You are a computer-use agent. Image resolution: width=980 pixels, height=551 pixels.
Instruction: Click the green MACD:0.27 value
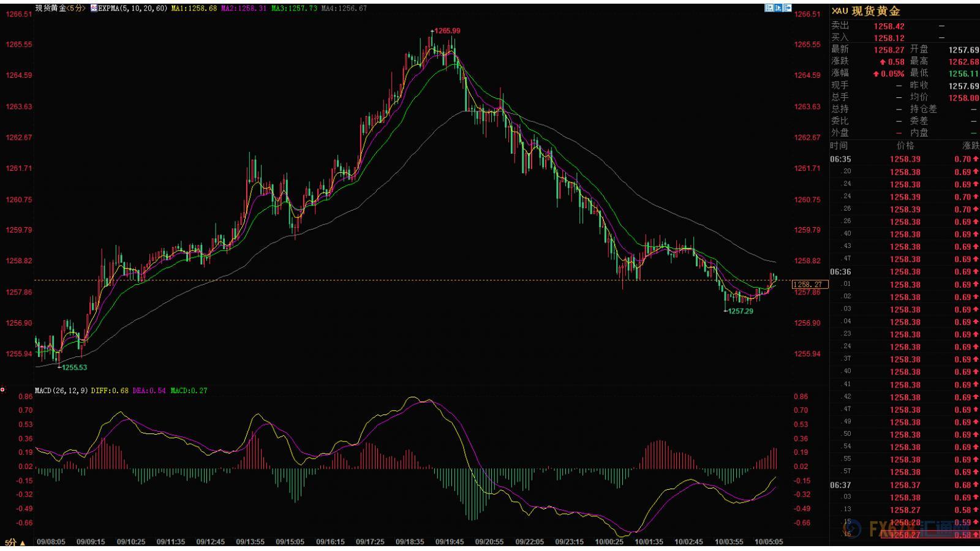(189, 390)
